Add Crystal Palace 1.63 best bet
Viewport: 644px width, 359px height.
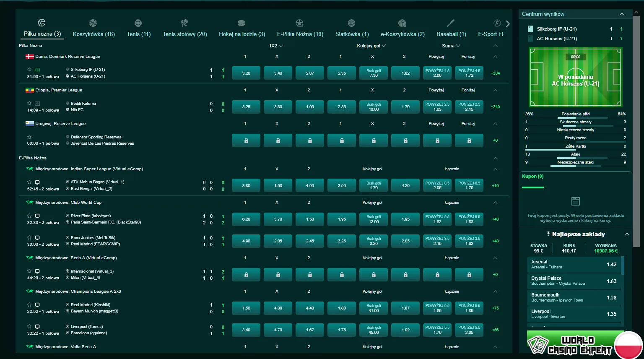point(574,281)
